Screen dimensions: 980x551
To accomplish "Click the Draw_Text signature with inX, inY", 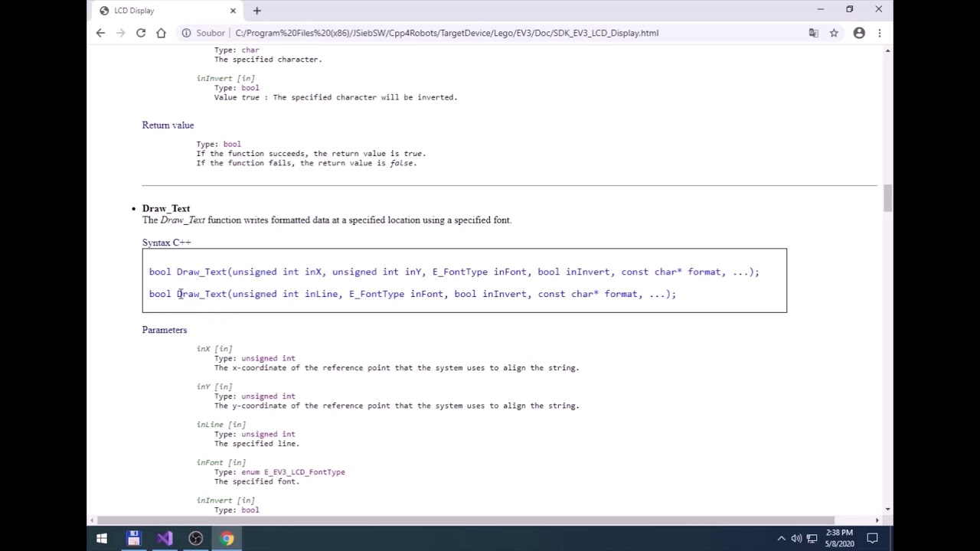I will pyautogui.click(x=454, y=272).
